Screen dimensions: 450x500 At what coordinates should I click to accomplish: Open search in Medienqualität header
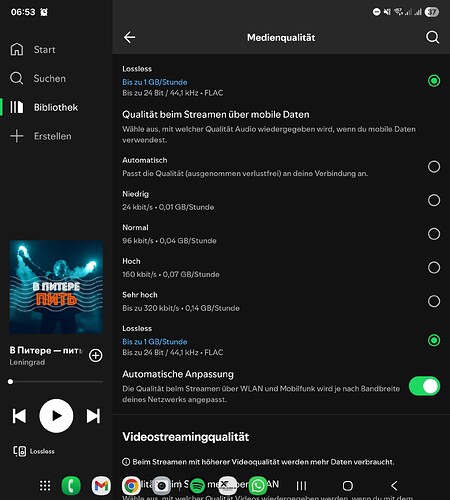tap(432, 37)
